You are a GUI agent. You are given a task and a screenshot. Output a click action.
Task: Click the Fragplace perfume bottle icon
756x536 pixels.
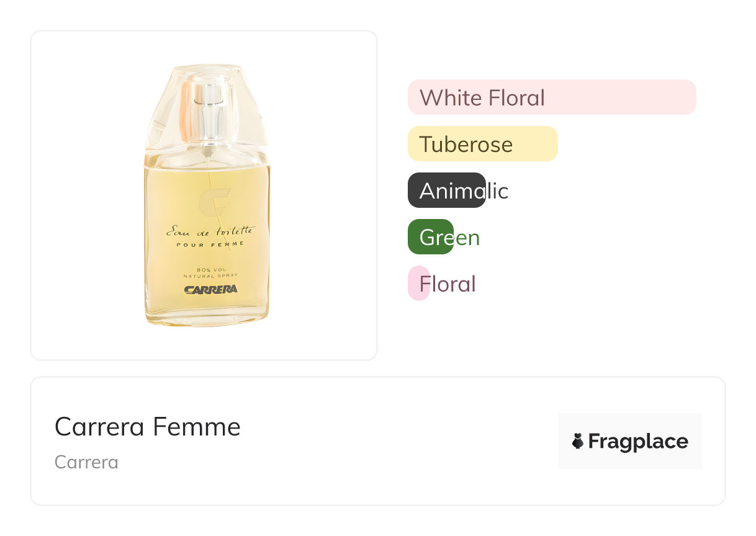(577, 441)
